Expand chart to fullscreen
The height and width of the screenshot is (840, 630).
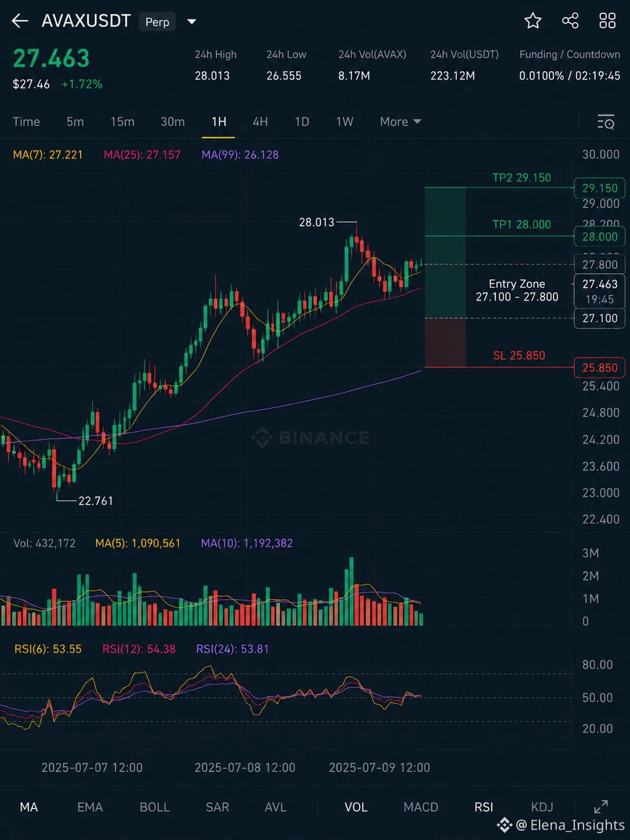pos(601,806)
